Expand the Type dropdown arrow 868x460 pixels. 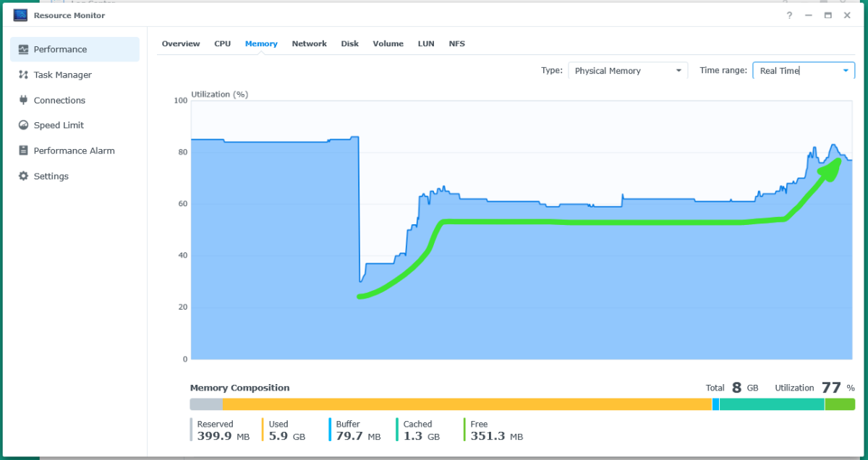678,71
